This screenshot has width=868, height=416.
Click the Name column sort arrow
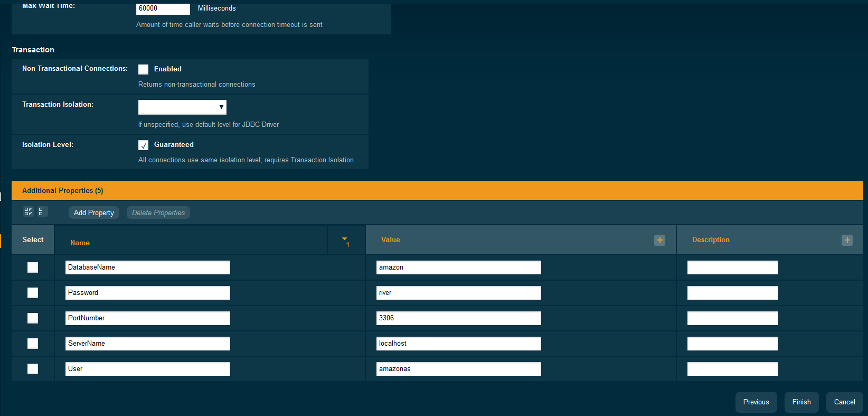[x=345, y=240]
